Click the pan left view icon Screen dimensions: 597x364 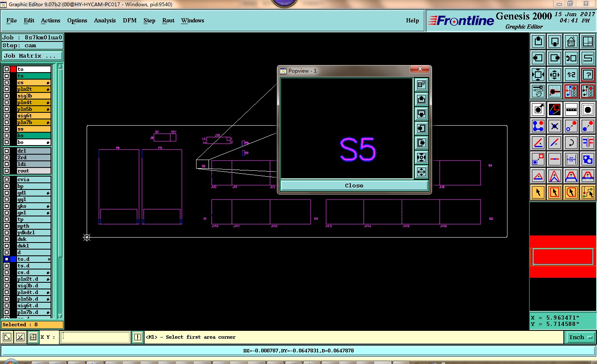click(538, 58)
